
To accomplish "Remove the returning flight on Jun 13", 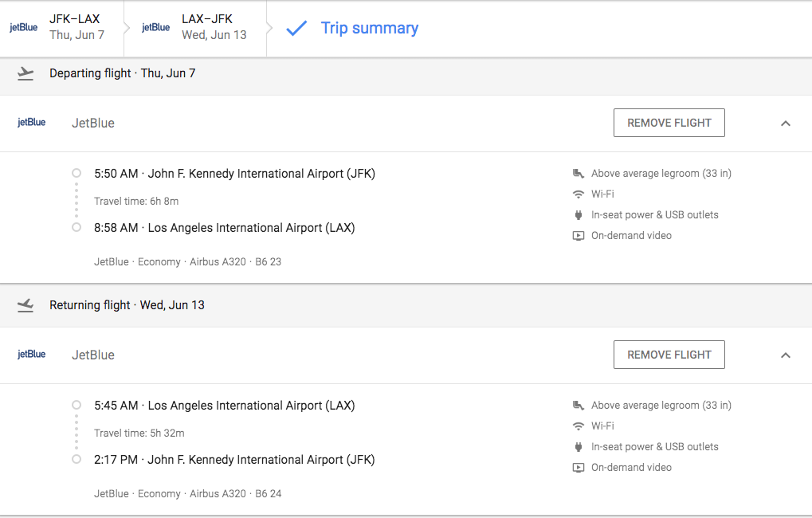I will (669, 355).
